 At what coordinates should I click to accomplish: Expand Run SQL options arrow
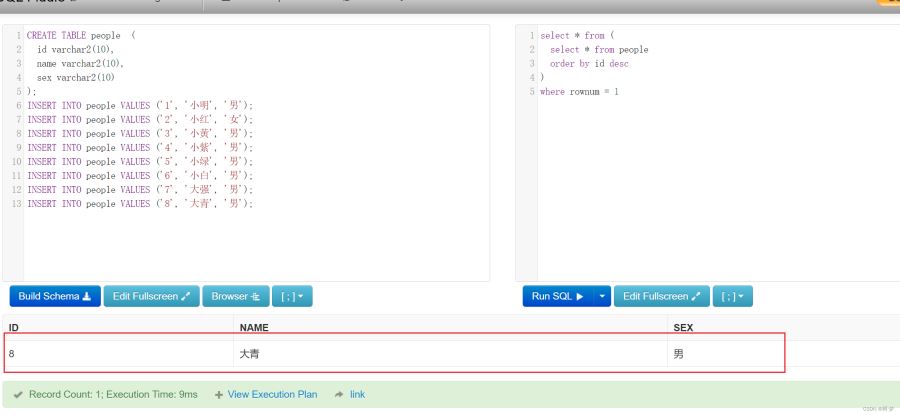tap(602, 296)
